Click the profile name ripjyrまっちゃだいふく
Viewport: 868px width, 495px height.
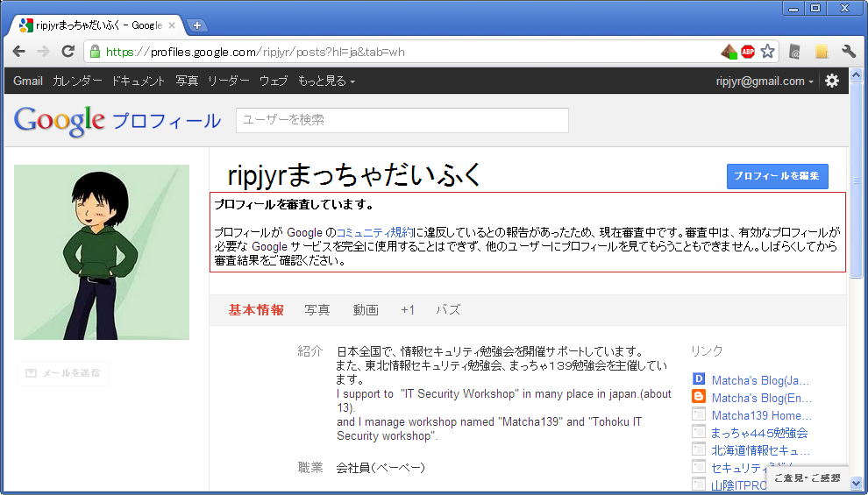pyautogui.click(x=355, y=174)
